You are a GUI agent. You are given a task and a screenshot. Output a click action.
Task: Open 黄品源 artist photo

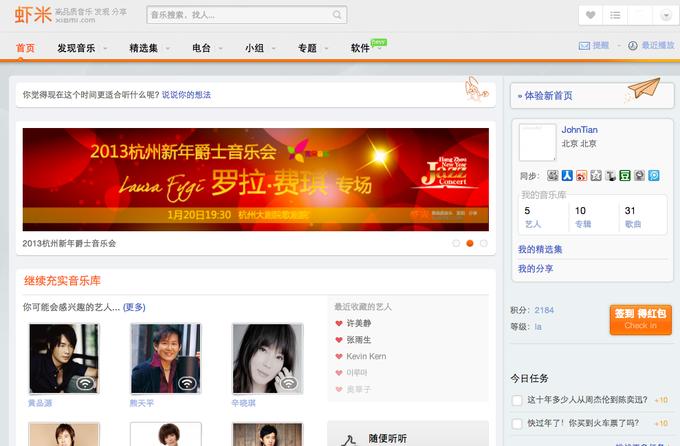click(x=64, y=358)
